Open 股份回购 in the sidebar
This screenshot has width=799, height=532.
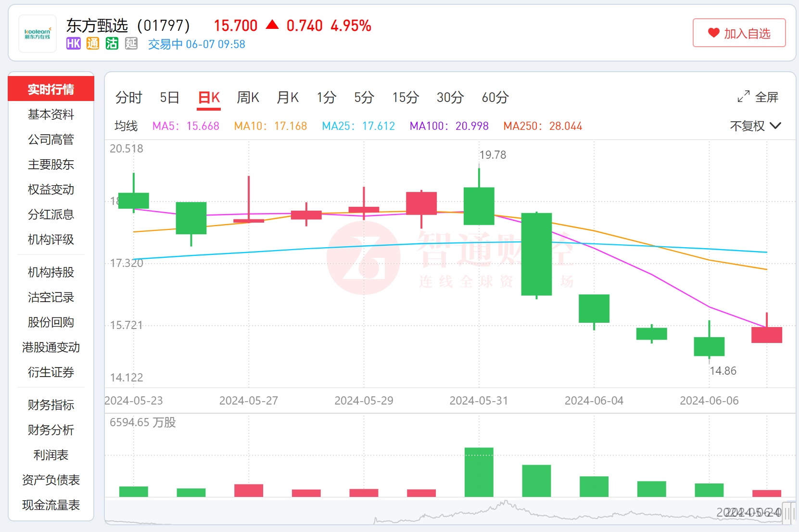pos(51,322)
